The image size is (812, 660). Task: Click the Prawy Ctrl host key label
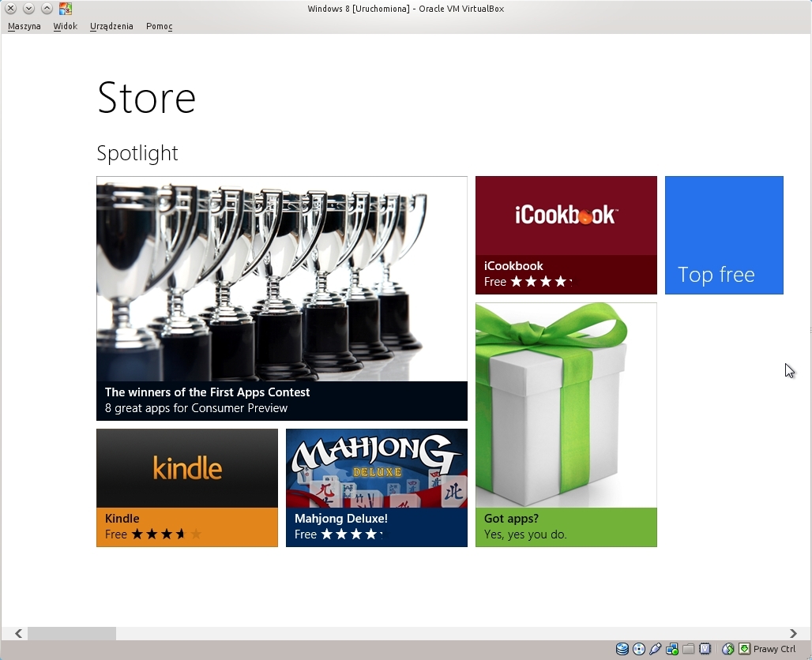pos(774,649)
